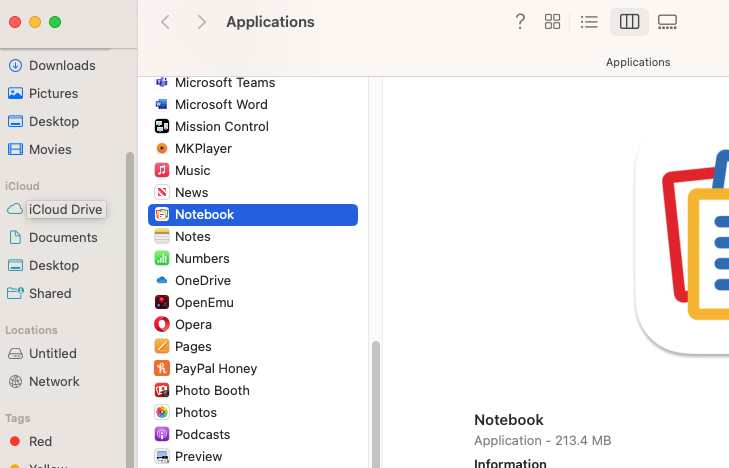The height and width of the screenshot is (468, 729).
Task: Switch to gallery view
Action: point(667,21)
